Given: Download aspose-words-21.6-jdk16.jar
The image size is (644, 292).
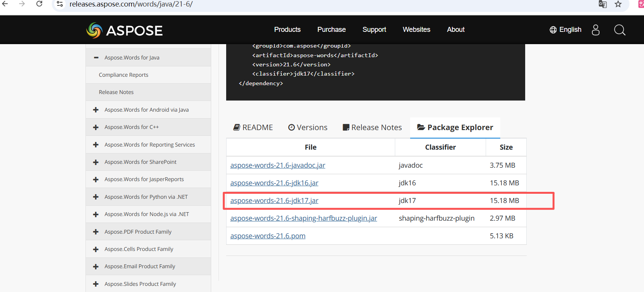Looking at the screenshot, I should pos(274,183).
